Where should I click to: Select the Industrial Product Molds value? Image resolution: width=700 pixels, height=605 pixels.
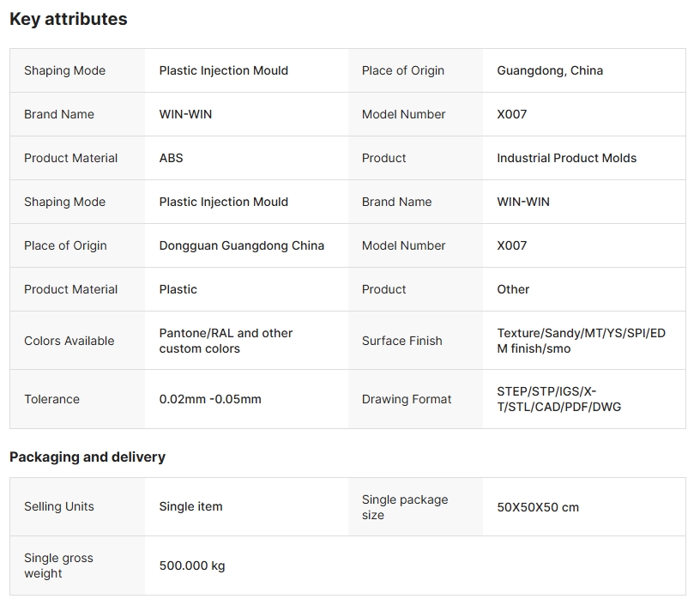click(567, 158)
